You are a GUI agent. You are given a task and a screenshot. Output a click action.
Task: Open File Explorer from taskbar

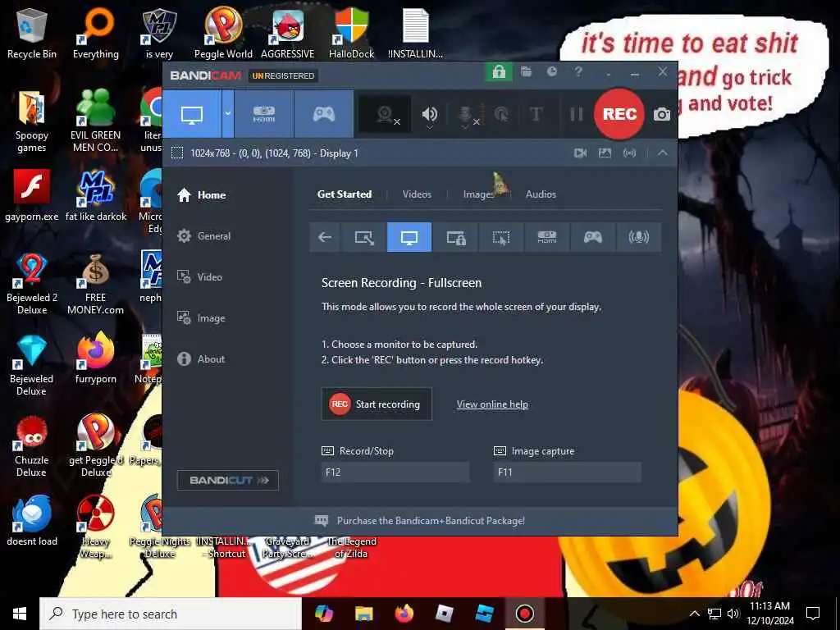(363, 614)
